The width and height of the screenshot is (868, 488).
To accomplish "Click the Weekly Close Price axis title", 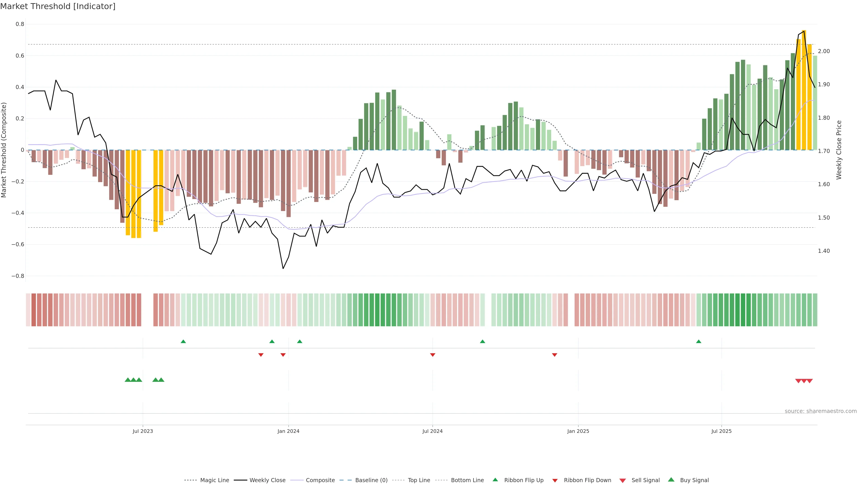I will pyautogui.click(x=839, y=150).
